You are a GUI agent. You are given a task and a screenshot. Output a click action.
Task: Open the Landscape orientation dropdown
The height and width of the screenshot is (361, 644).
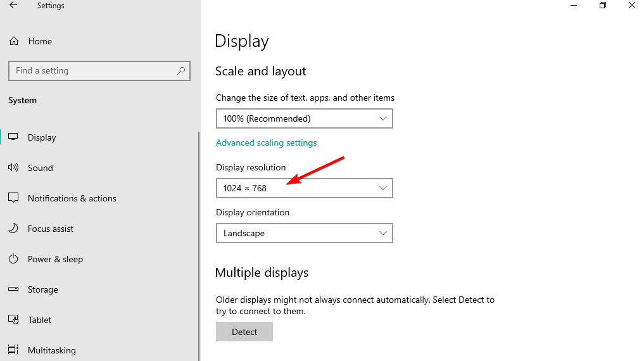click(305, 233)
